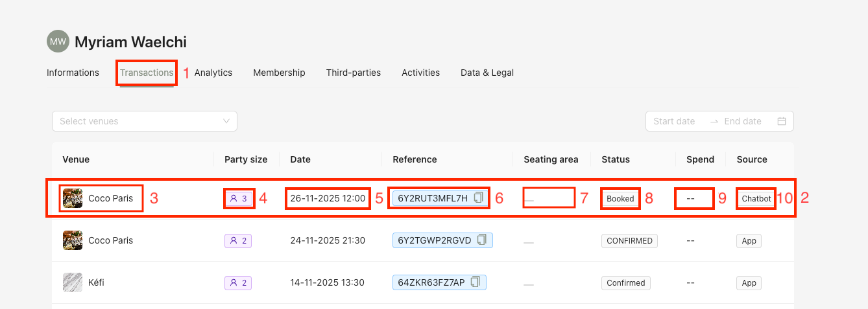Select the Third-parties tab
The width and height of the screenshot is (868, 309).
(x=354, y=73)
